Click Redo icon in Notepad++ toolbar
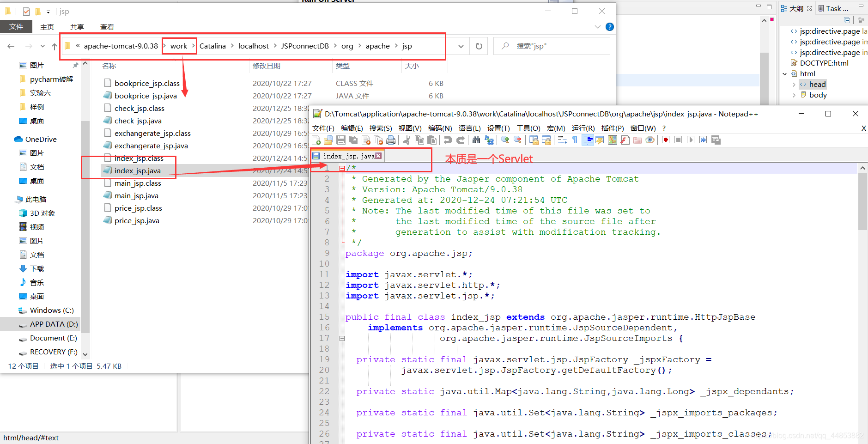Image resolution: width=868 pixels, height=444 pixels. click(460, 140)
